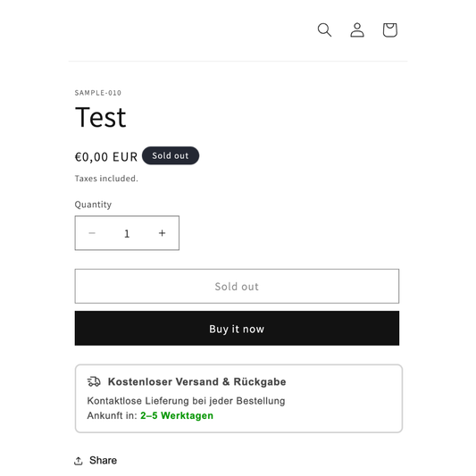This screenshot has width=476, height=476.
Task: Click the Quantity label
Action: tap(93, 205)
